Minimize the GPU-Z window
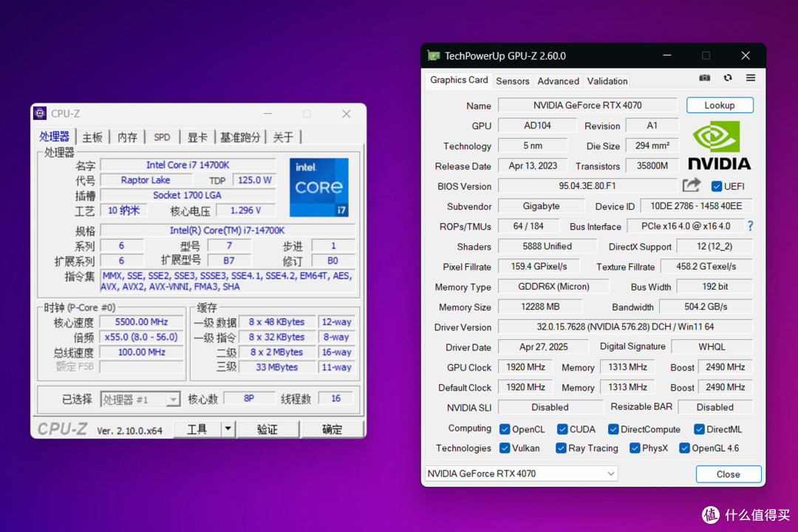Image resolution: width=798 pixels, height=532 pixels. (x=667, y=55)
